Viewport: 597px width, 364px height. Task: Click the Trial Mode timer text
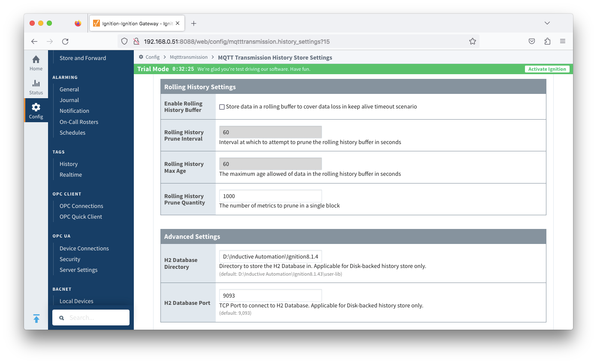tap(183, 69)
